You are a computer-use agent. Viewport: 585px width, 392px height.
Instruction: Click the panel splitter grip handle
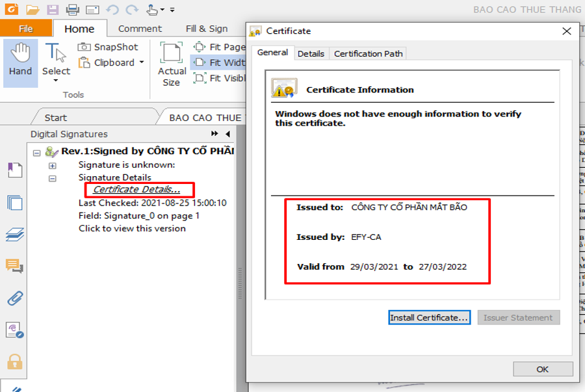240,283
